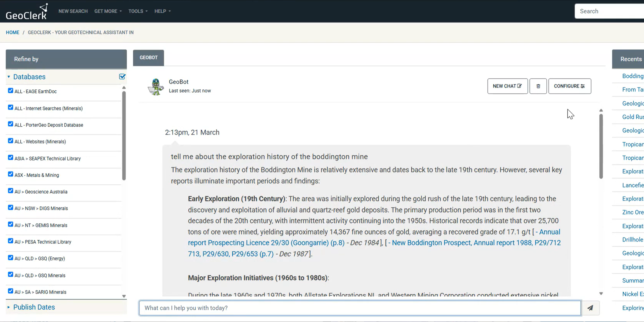Open the GET MORE dropdown menu
Image resolution: width=644 pixels, height=322 pixels.
coord(108,11)
